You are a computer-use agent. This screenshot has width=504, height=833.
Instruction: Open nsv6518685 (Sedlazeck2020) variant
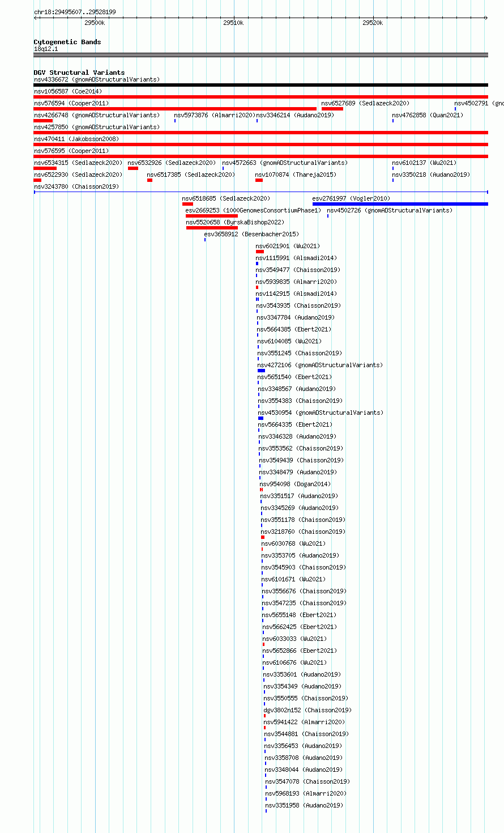[226, 198]
